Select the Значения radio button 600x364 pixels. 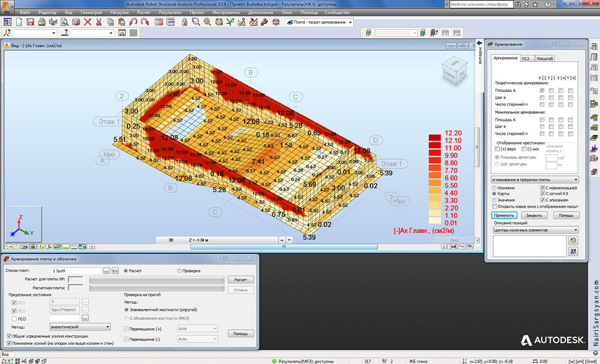pos(494,200)
